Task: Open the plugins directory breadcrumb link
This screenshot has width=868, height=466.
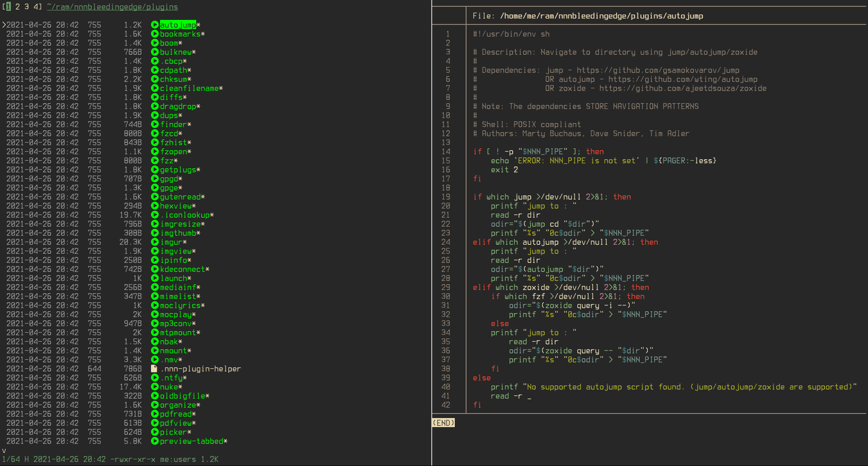Action: pyautogui.click(x=112, y=7)
